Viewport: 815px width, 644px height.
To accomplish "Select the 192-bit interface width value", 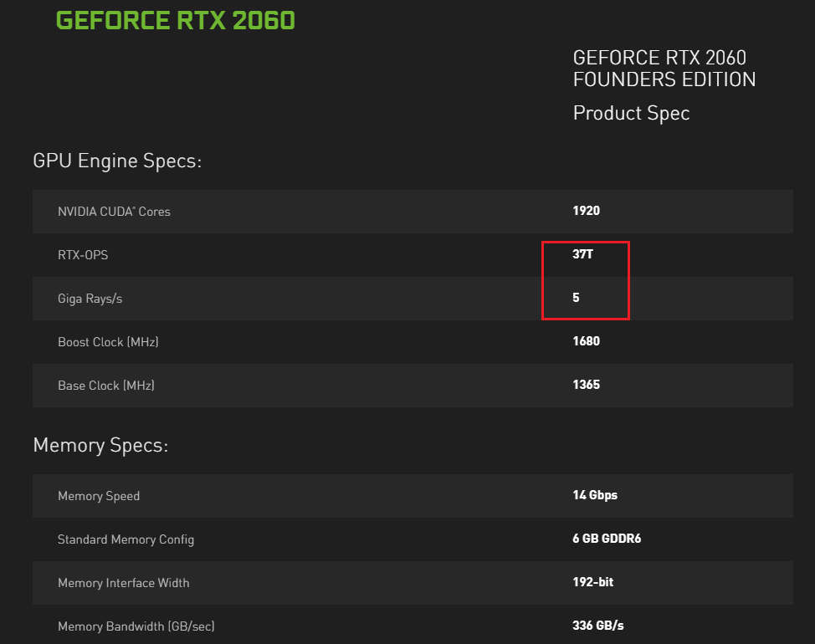I will [592, 582].
